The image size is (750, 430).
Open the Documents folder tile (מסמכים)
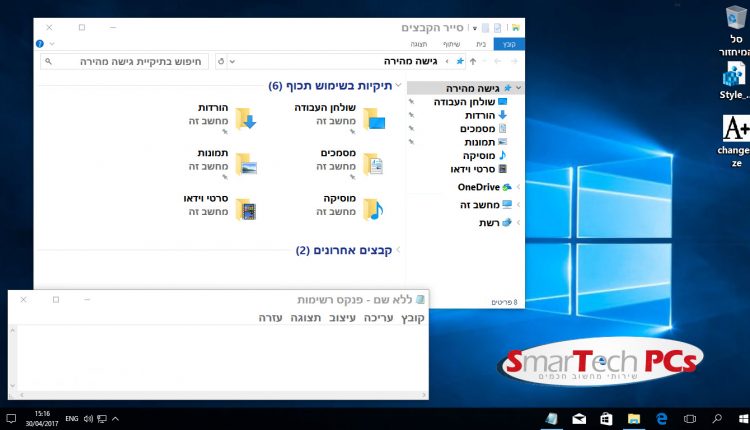[x=350, y=163]
